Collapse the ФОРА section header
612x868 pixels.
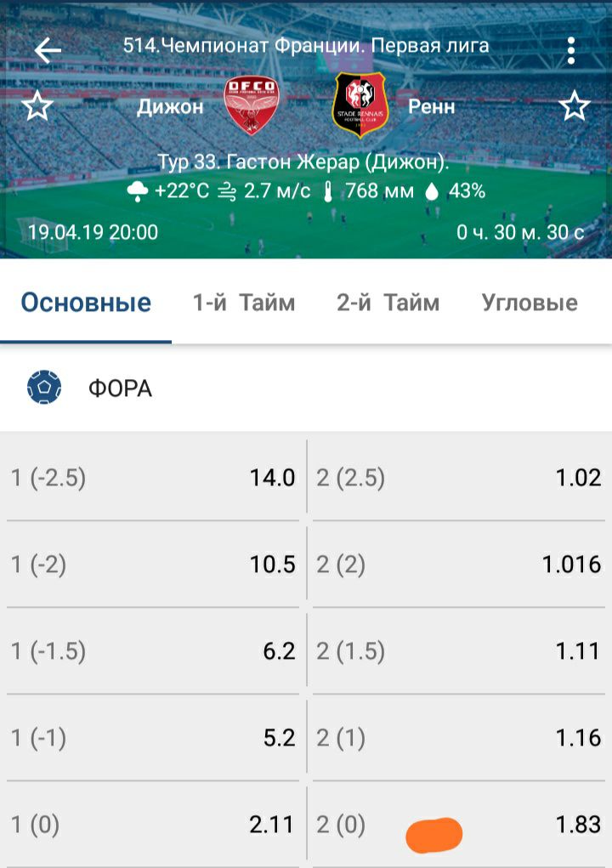point(306,389)
